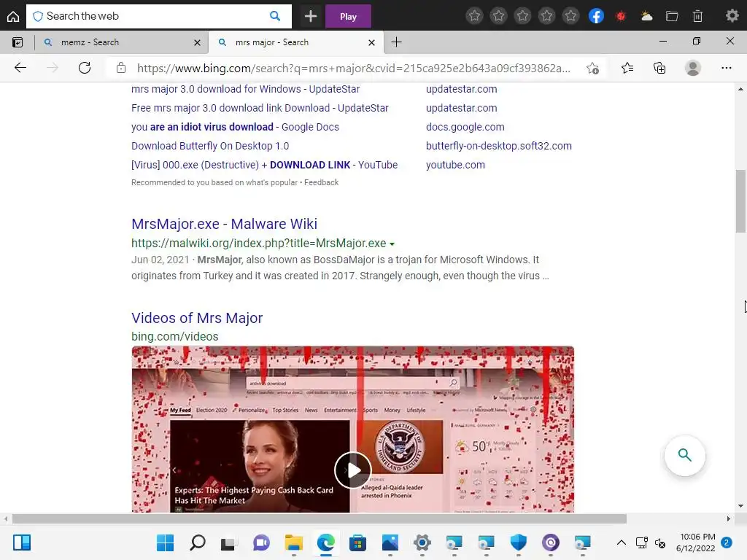The image size is (747, 560).
Task: Click the scroll down arrow
Action: click(x=740, y=506)
